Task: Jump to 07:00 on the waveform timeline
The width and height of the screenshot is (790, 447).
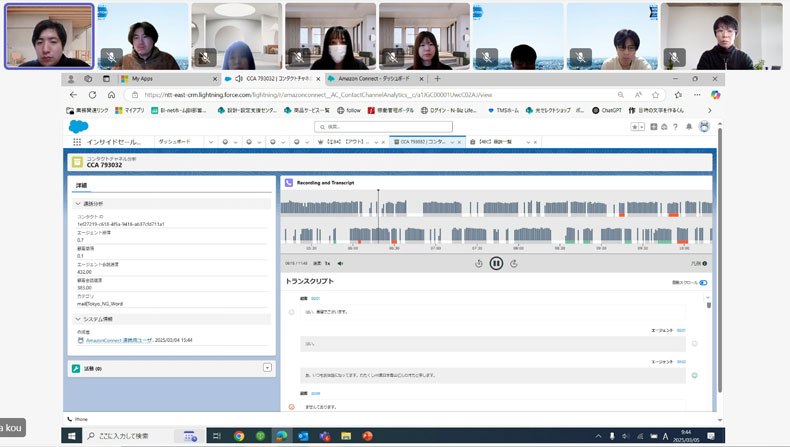Action: coord(436,248)
